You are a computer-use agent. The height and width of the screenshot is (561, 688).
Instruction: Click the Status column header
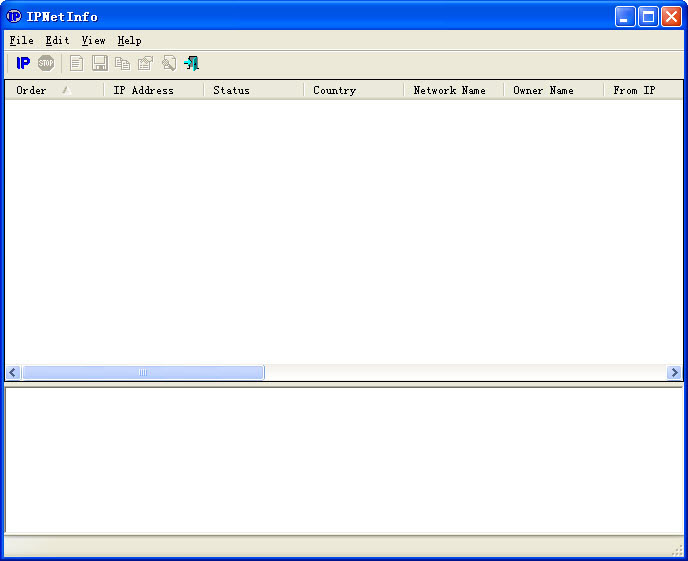tap(231, 90)
